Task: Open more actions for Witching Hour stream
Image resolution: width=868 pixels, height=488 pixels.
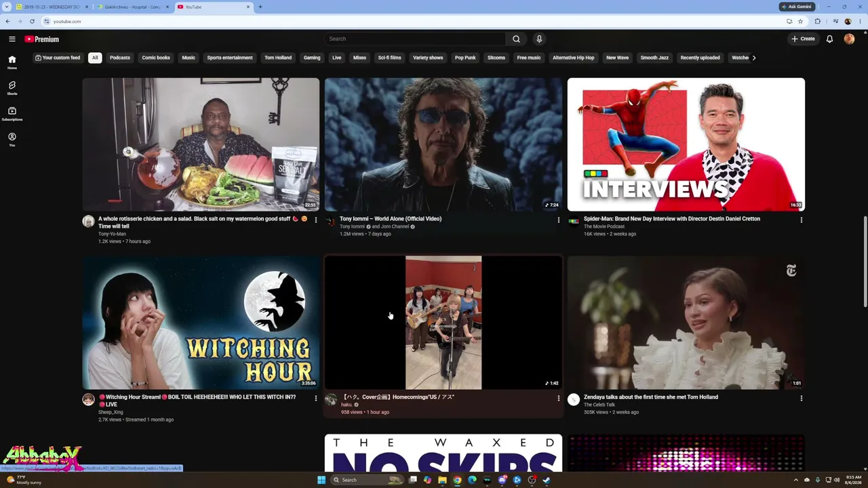Action: 315,399
